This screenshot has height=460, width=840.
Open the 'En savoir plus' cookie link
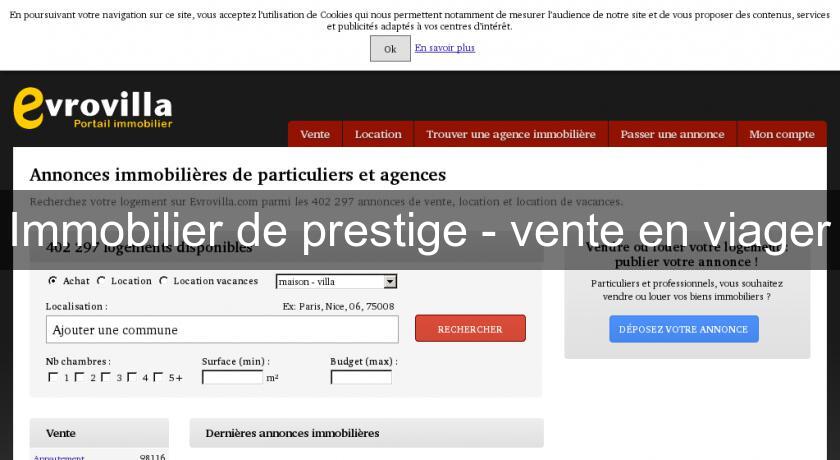[x=445, y=48]
